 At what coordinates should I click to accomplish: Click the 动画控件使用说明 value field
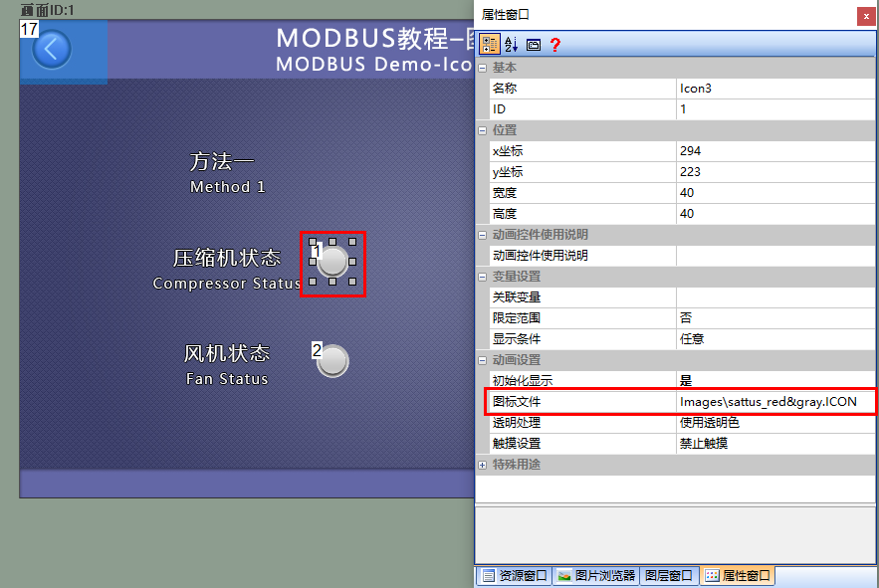(775, 256)
